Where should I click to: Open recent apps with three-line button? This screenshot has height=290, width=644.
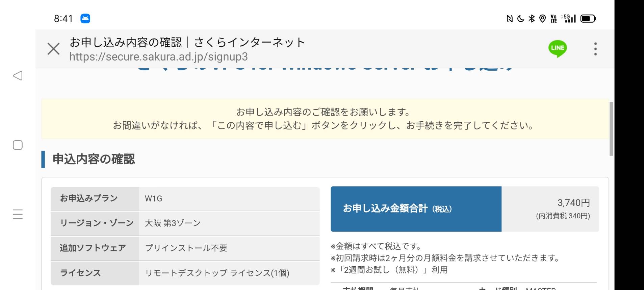tap(18, 214)
